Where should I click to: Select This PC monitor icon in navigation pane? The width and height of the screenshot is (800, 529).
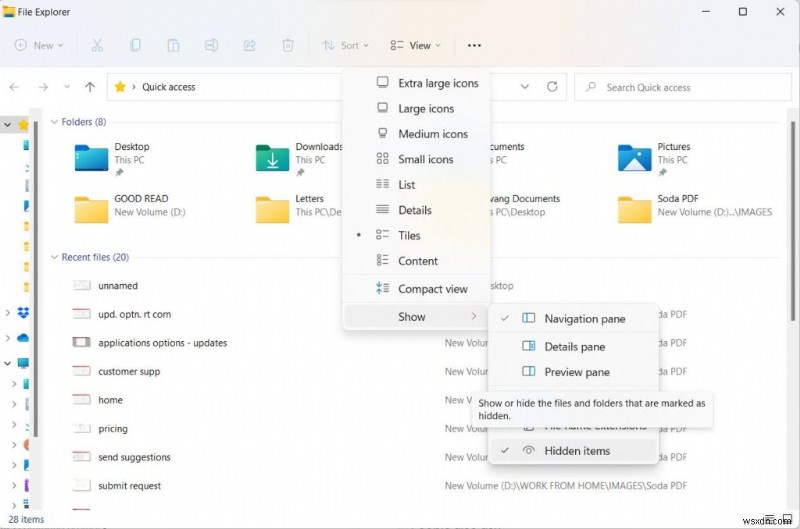point(23,363)
